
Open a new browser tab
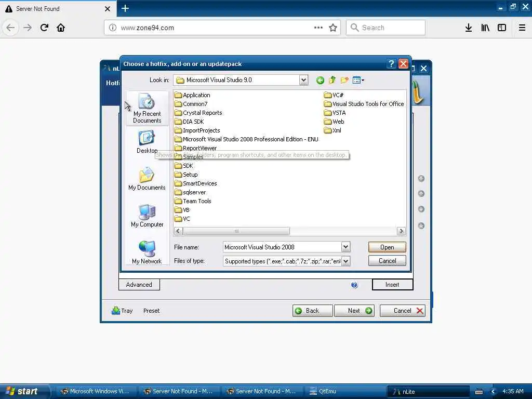[x=125, y=8]
